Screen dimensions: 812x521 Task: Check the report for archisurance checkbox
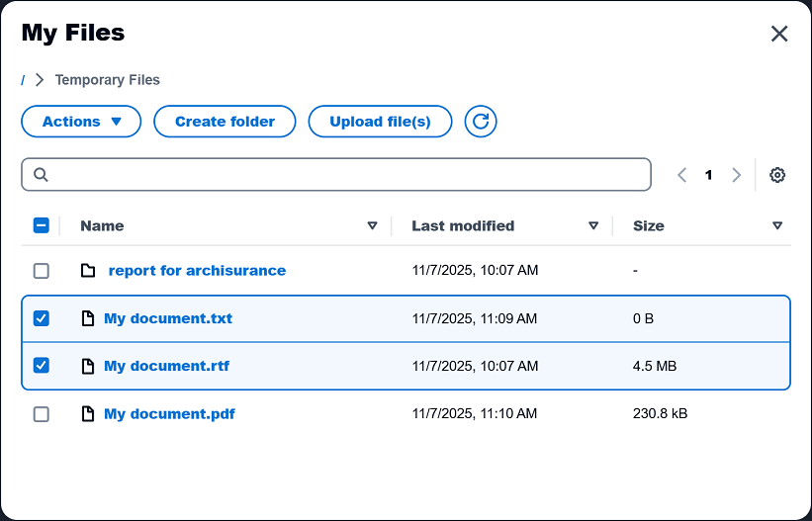tap(41, 270)
